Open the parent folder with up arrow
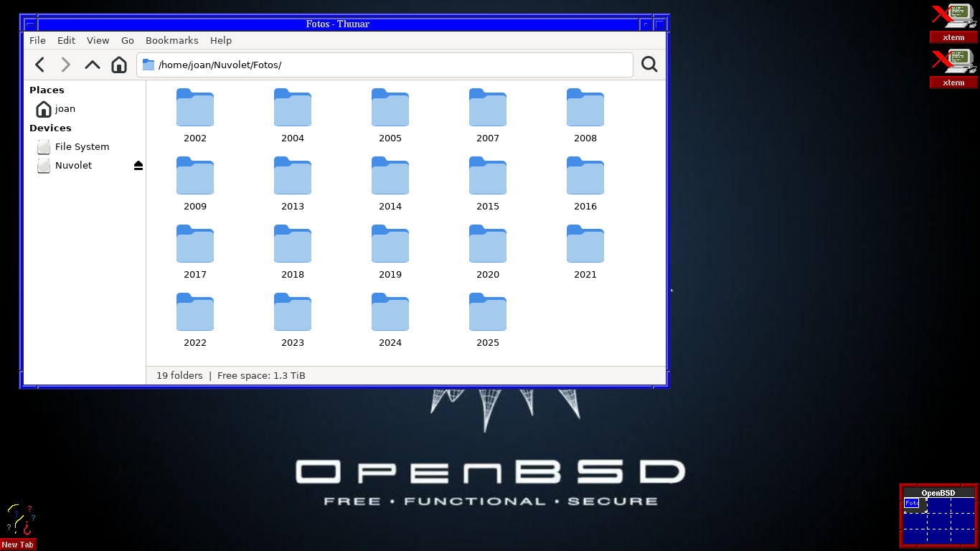The image size is (980, 551). [x=93, y=65]
